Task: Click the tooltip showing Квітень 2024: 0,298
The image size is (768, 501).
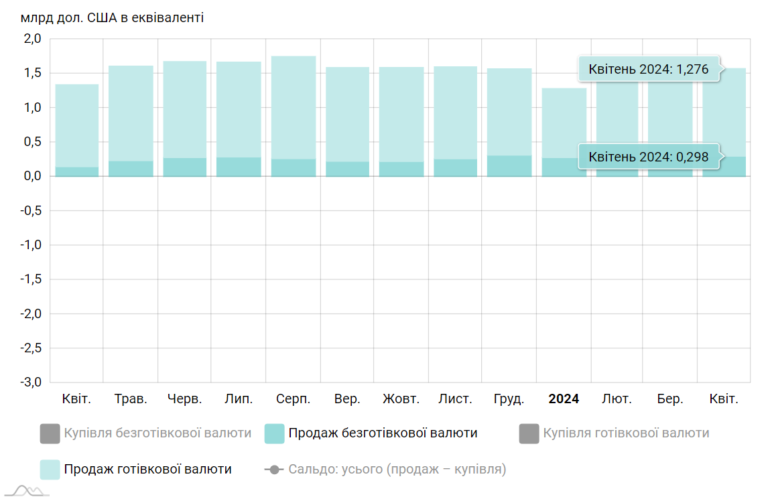Action: (x=648, y=157)
